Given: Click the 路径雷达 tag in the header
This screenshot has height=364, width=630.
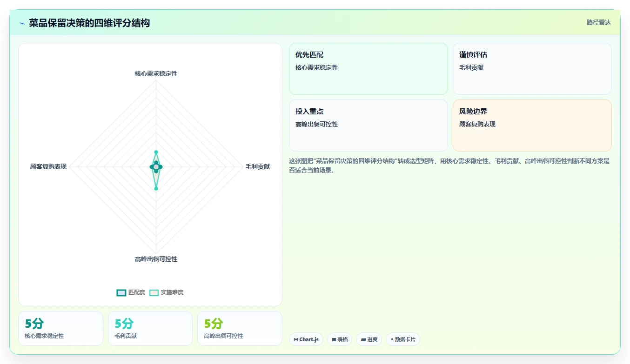Looking at the screenshot, I should (598, 22).
